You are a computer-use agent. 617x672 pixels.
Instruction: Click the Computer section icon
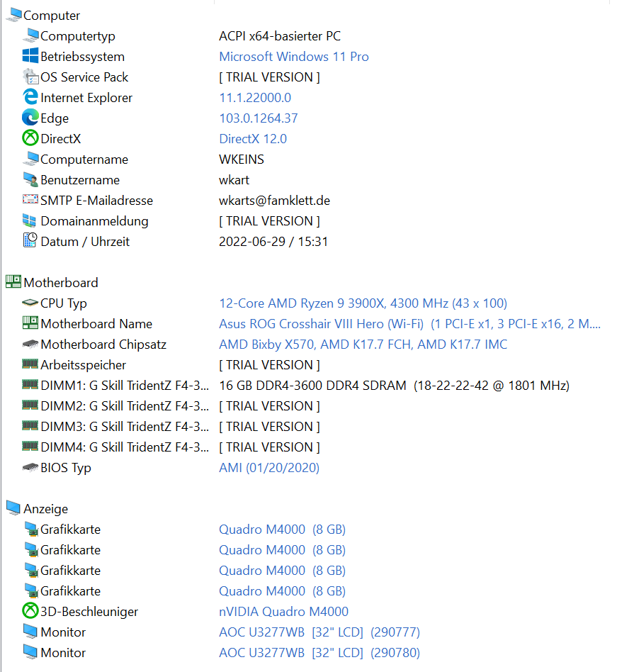tap(13, 15)
